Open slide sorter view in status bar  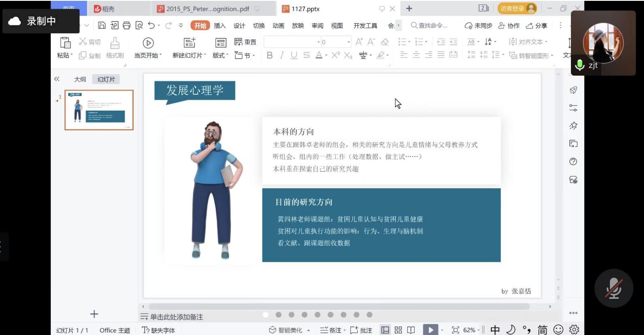398,330
